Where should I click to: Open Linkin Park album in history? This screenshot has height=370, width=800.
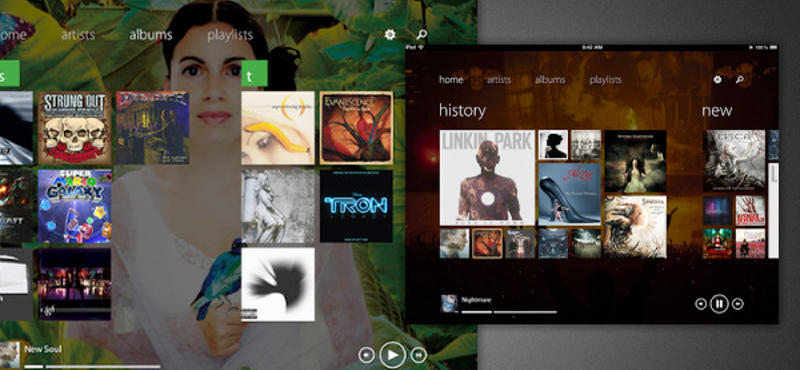(x=487, y=178)
